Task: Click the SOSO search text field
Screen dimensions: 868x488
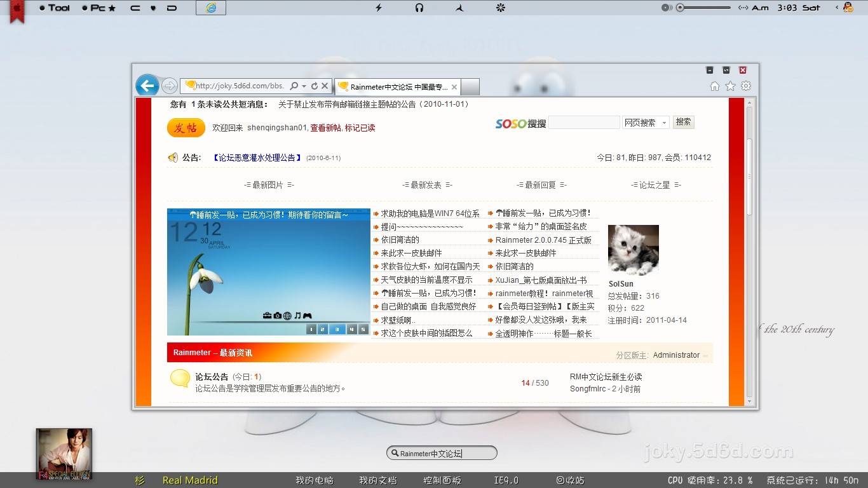Action: tap(584, 122)
